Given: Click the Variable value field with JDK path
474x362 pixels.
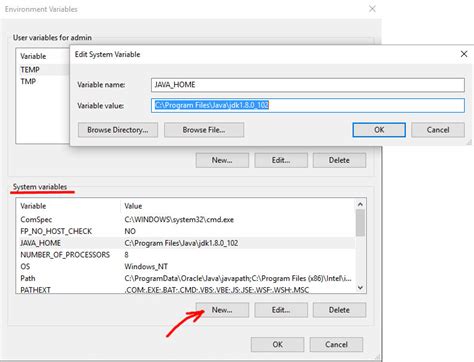Looking at the screenshot, I should click(x=308, y=105).
